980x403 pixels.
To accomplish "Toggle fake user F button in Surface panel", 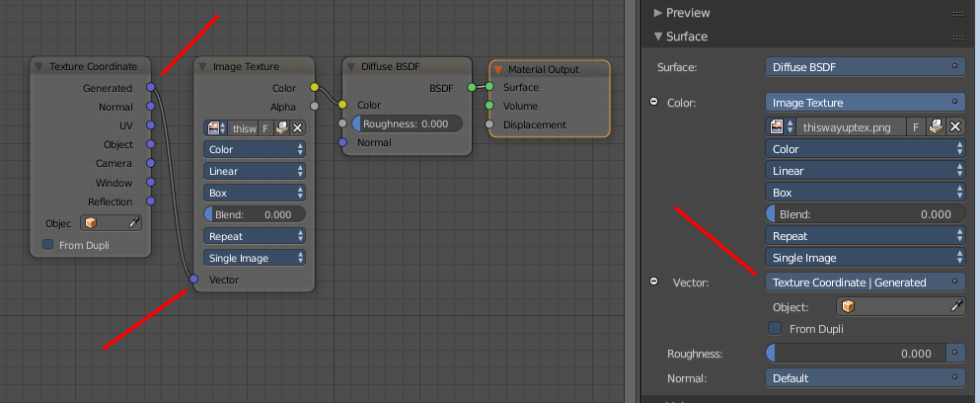I will 916,127.
